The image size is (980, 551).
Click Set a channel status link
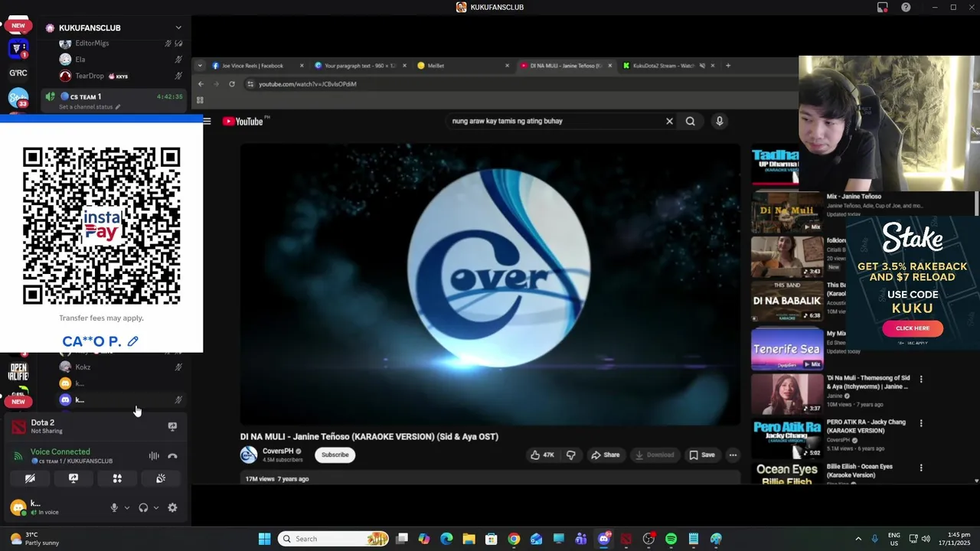point(90,107)
